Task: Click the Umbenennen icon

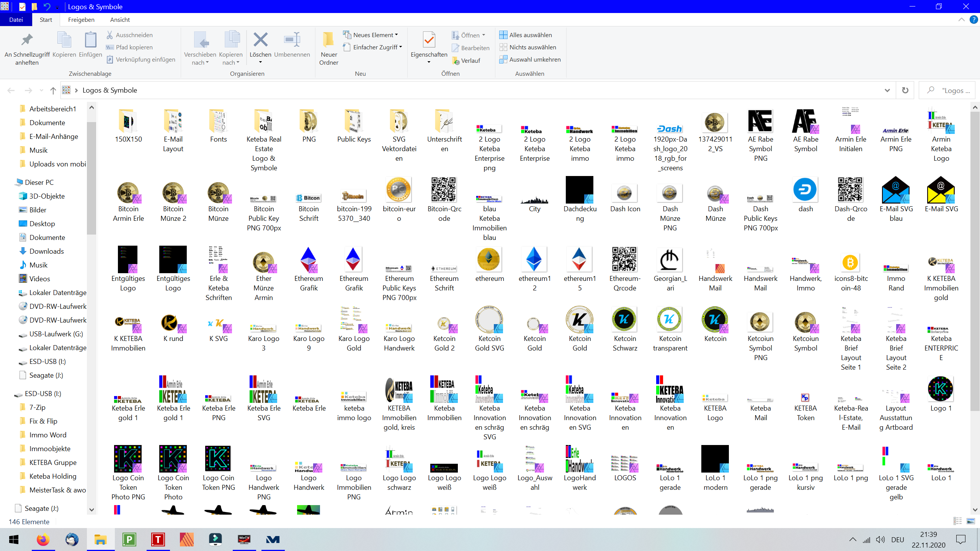Action: pos(292,40)
